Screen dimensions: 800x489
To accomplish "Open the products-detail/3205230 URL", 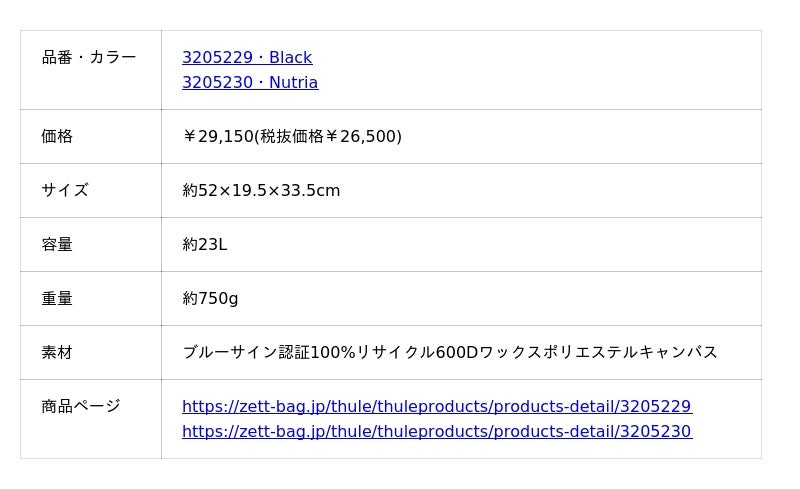I will click(x=436, y=432).
